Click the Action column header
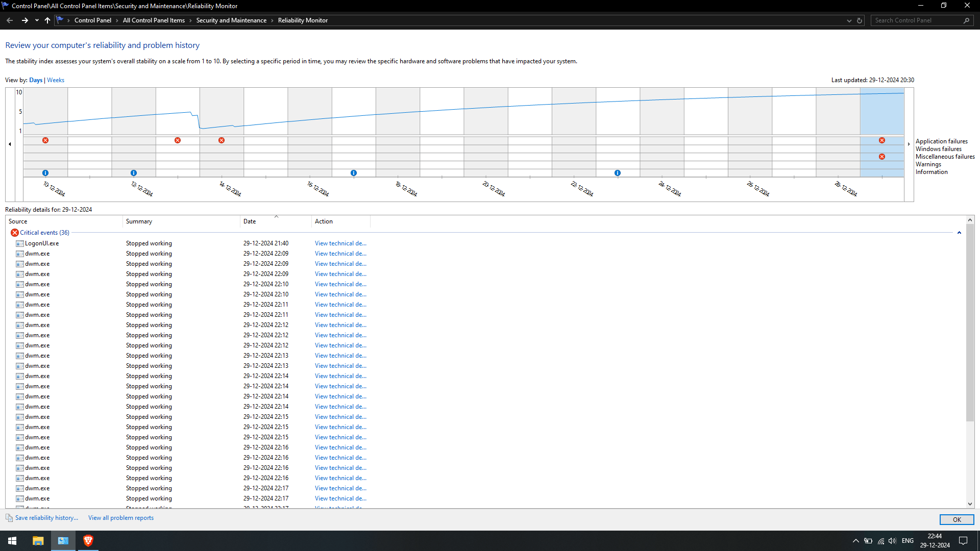Screen dimensions: 980x551 341,221
